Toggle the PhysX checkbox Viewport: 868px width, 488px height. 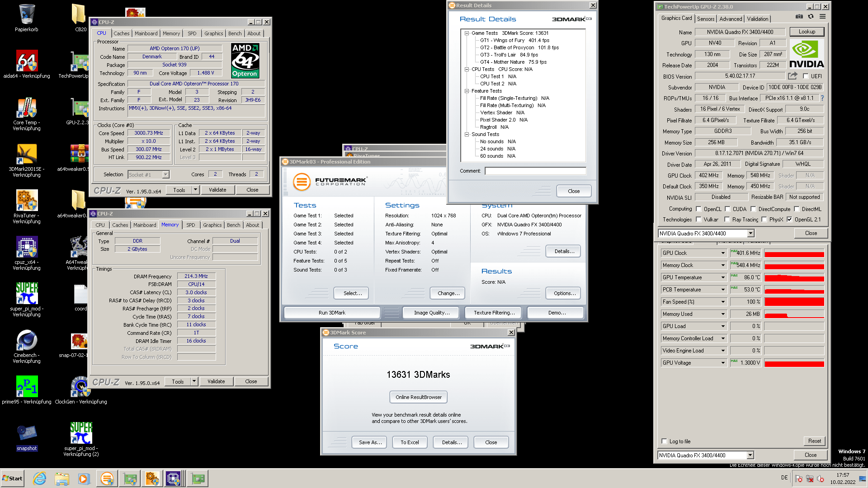[x=764, y=220]
